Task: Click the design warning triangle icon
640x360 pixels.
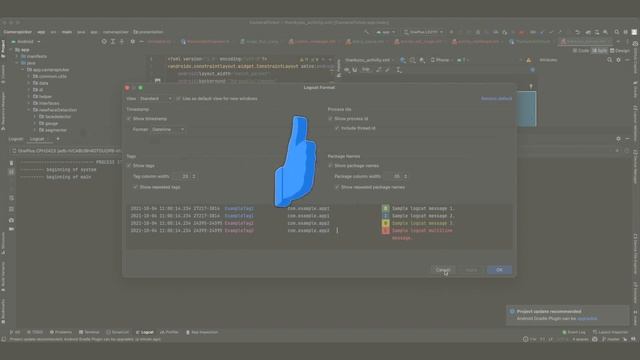Action: click(x=529, y=60)
